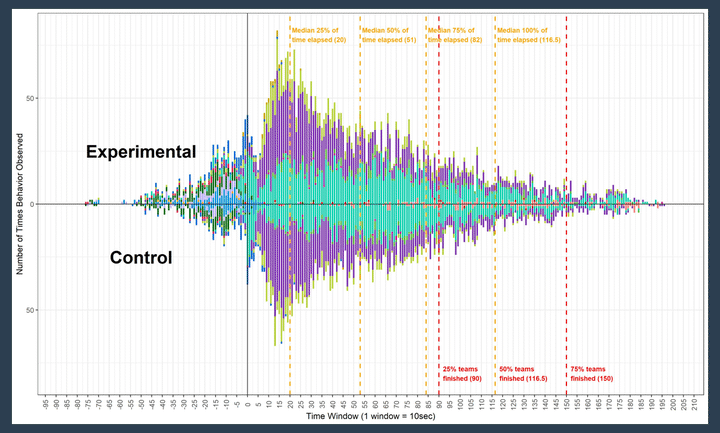Click the '60' x-axis tick label
Image resolution: width=720 pixels, height=433 pixels.
375,404
